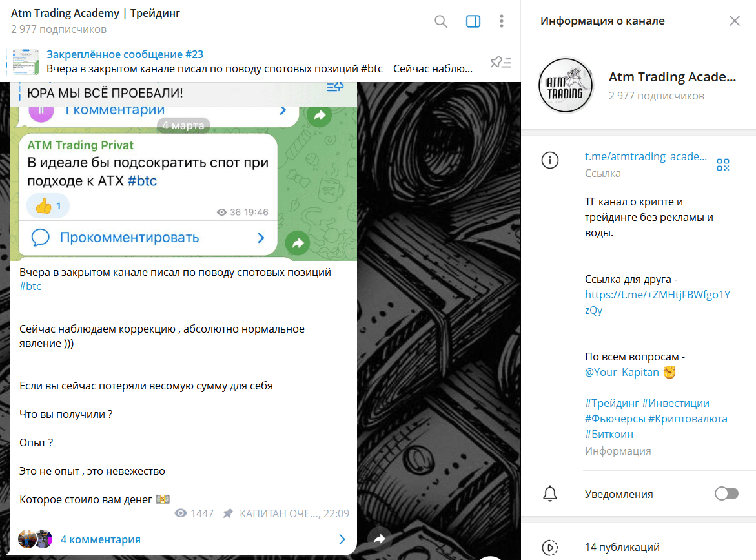Toggle the Уведомления notifications switch
The height and width of the screenshot is (560, 756).
point(726,494)
